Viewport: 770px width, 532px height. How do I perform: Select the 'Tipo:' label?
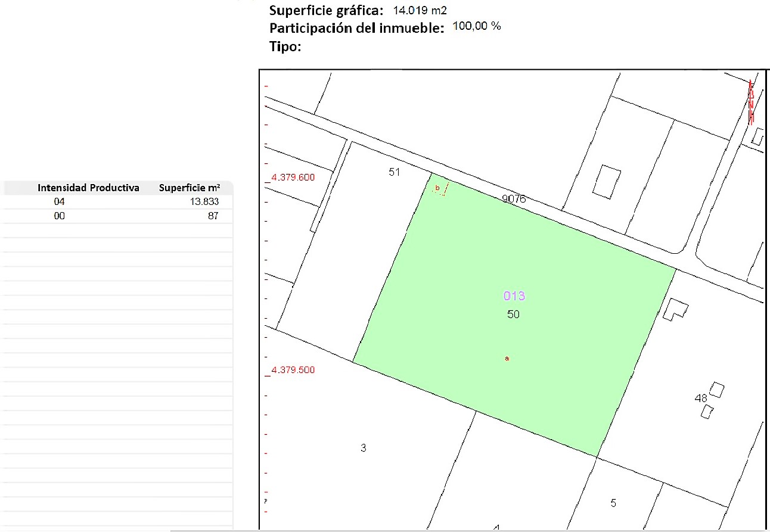pos(285,46)
